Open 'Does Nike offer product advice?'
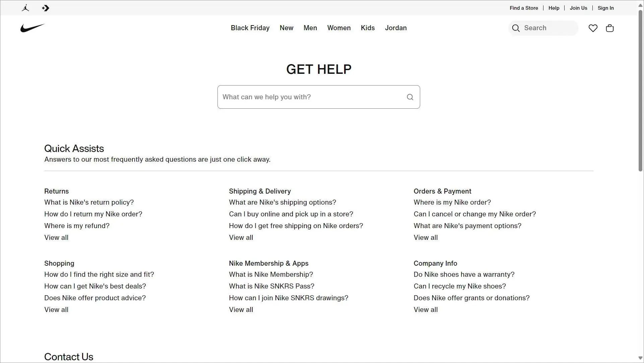This screenshot has height=363, width=644. click(x=95, y=298)
